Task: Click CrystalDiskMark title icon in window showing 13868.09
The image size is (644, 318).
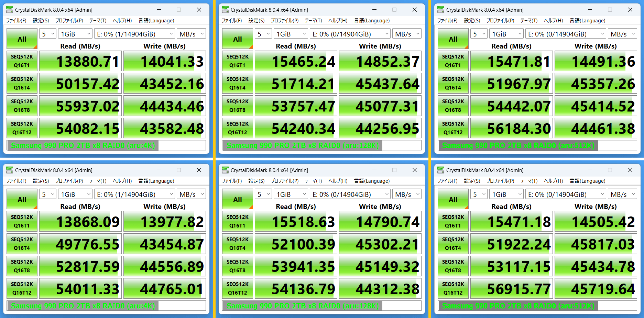Action: (10, 170)
